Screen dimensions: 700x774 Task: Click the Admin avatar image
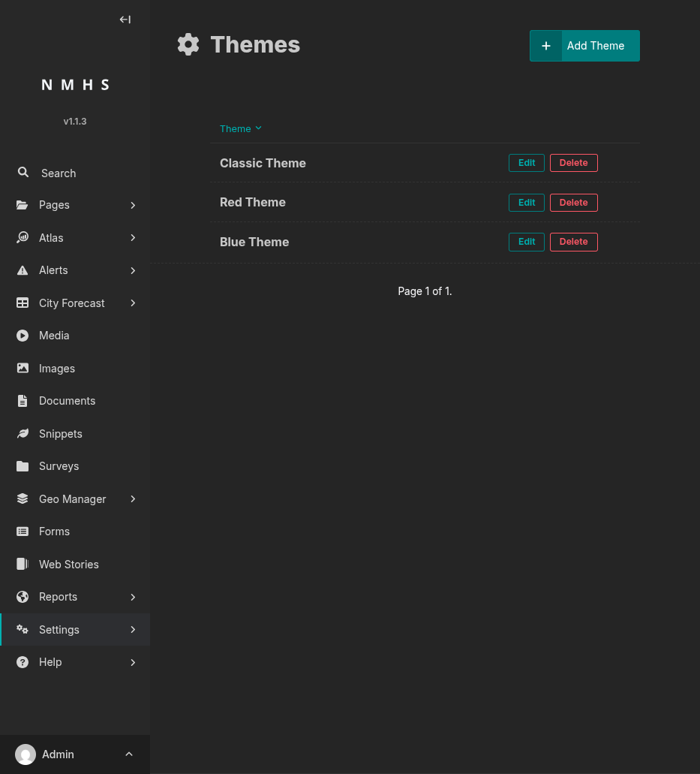[x=26, y=754]
